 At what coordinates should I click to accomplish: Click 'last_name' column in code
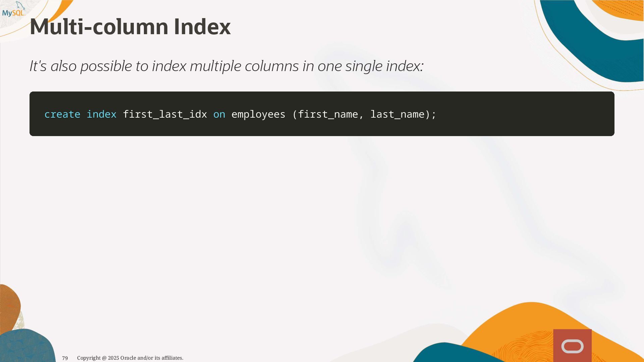click(x=397, y=114)
